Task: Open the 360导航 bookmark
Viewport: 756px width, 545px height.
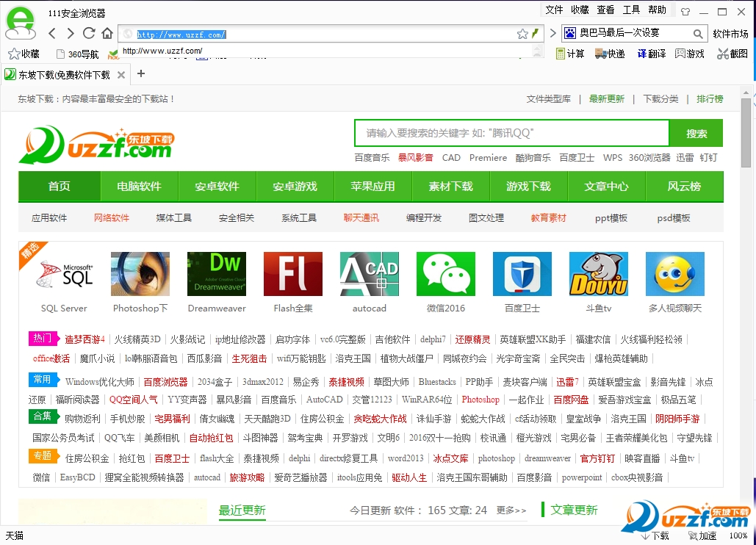Action: pyautogui.click(x=78, y=54)
